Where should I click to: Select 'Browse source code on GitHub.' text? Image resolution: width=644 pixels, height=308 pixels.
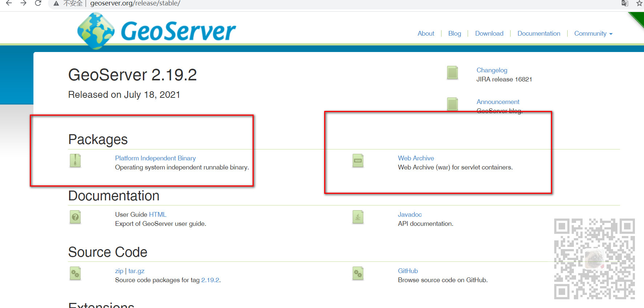(443, 280)
